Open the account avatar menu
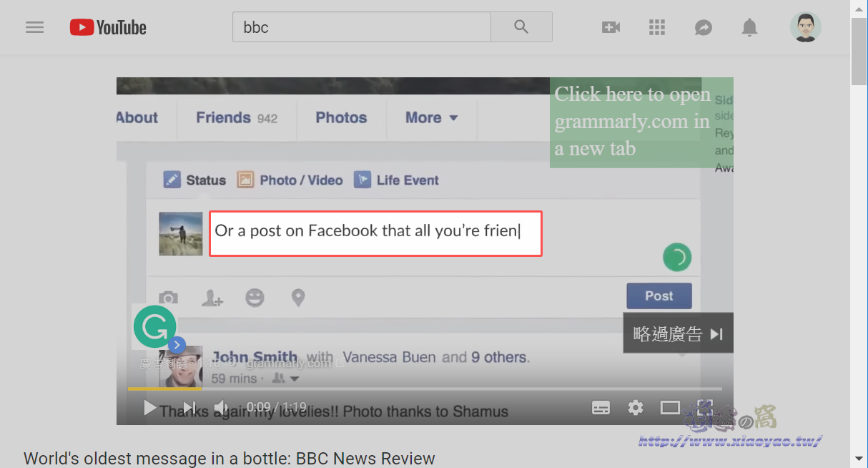The width and height of the screenshot is (868, 468). pos(806,27)
